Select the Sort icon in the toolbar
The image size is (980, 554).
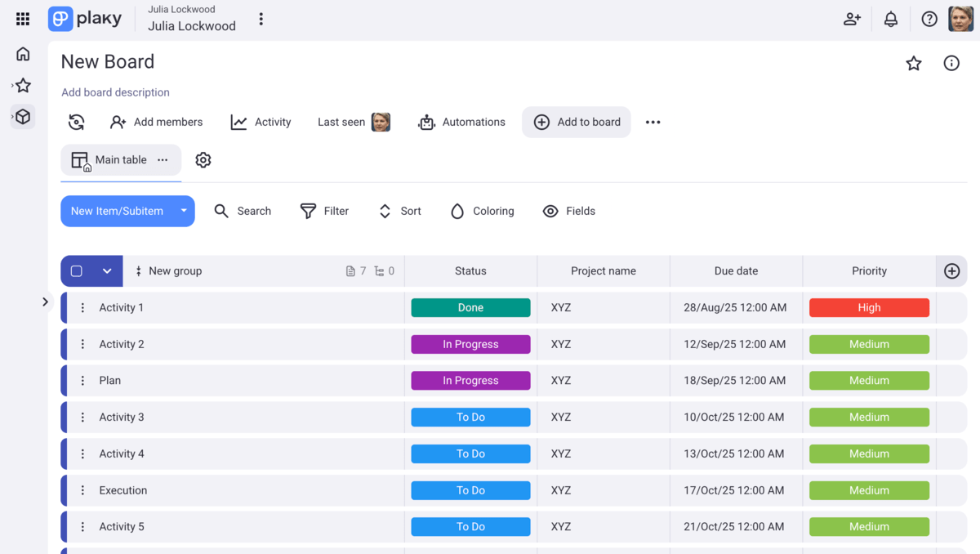pyautogui.click(x=384, y=211)
